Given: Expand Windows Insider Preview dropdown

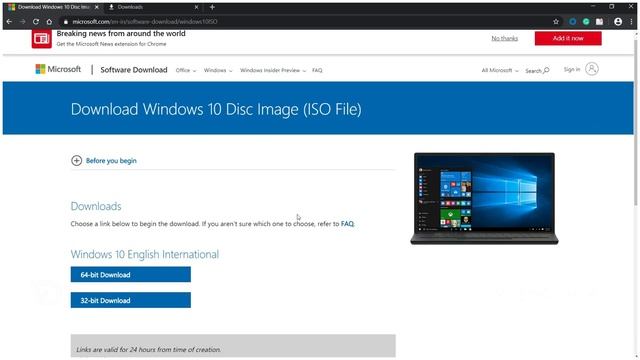Looking at the screenshot, I should coord(273,70).
